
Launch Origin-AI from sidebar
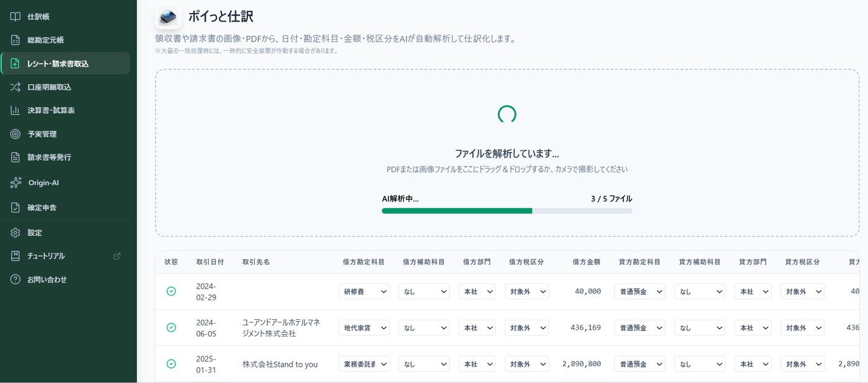click(x=65, y=183)
